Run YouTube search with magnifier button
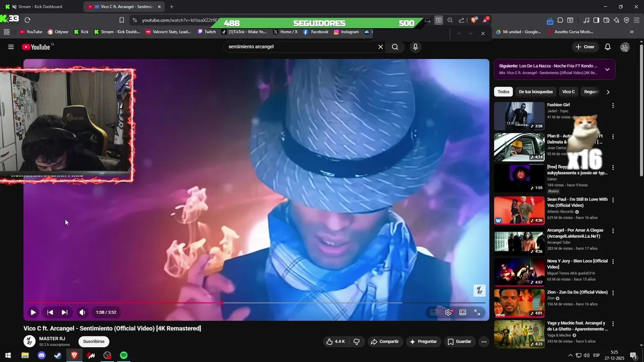 (395, 47)
